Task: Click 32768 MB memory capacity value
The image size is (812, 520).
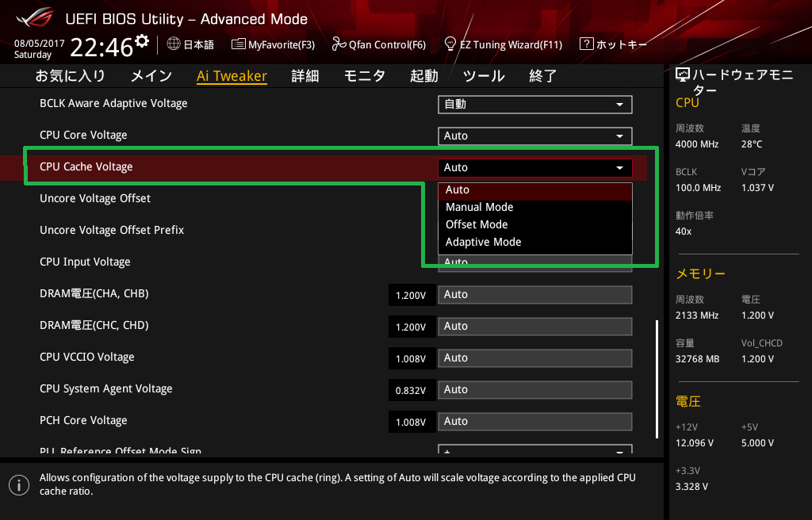Action: [x=697, y=358]
